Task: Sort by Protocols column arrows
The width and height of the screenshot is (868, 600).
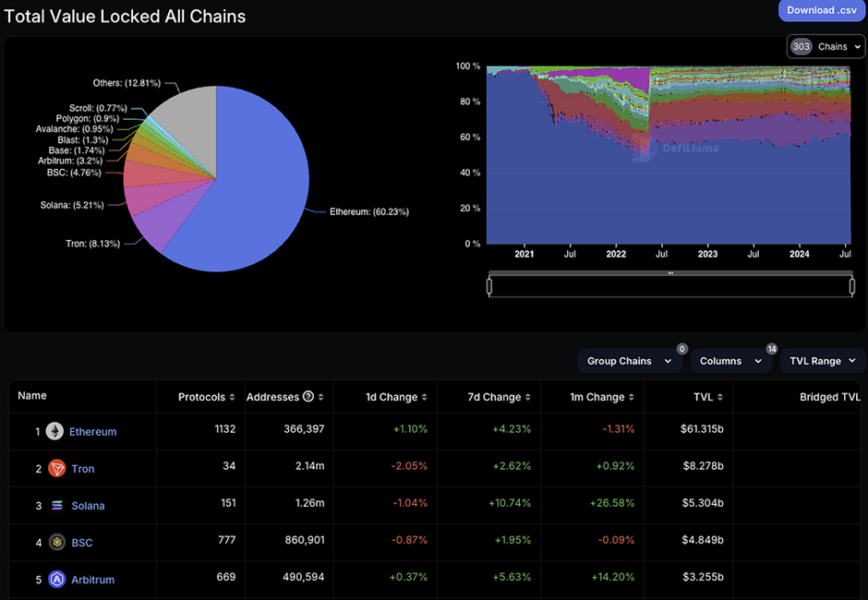Action: (x=232, y=397)
